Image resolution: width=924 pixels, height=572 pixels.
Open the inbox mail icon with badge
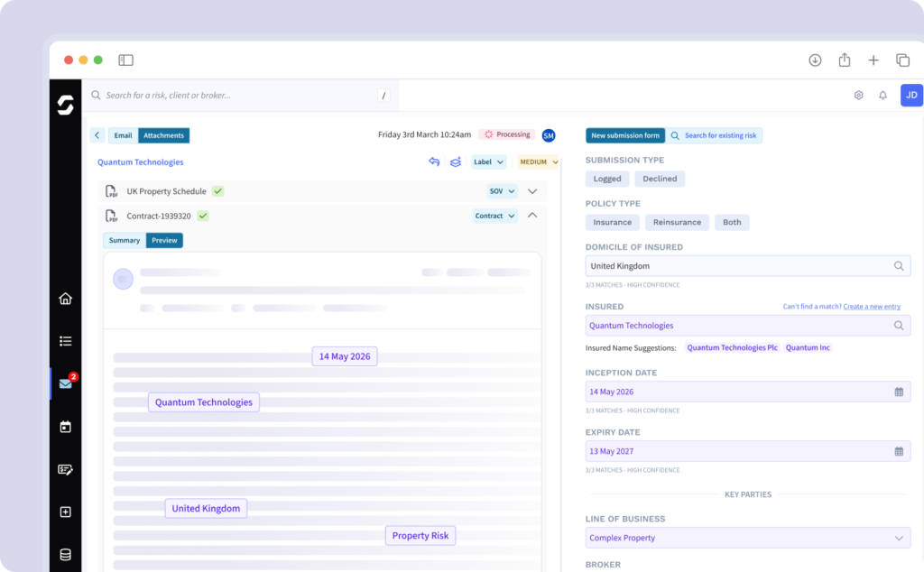click(x=66, y=383)
